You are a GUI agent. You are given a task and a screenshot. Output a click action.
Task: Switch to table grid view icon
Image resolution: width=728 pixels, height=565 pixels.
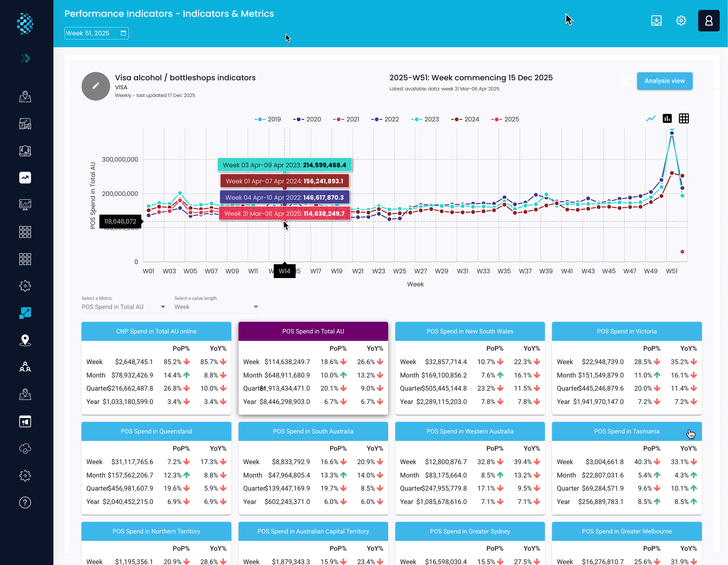coord(684,119)
